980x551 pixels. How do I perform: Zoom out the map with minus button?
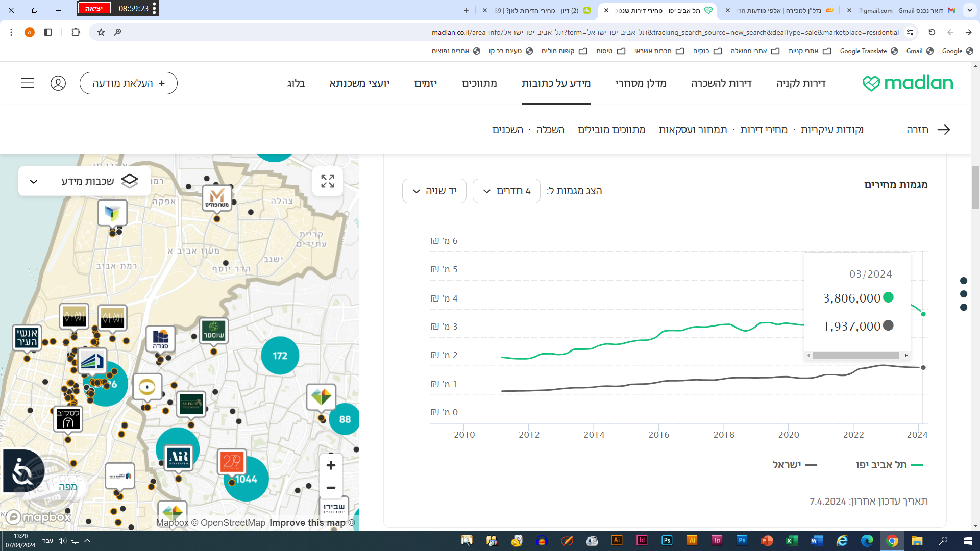(x=331, y=488)
